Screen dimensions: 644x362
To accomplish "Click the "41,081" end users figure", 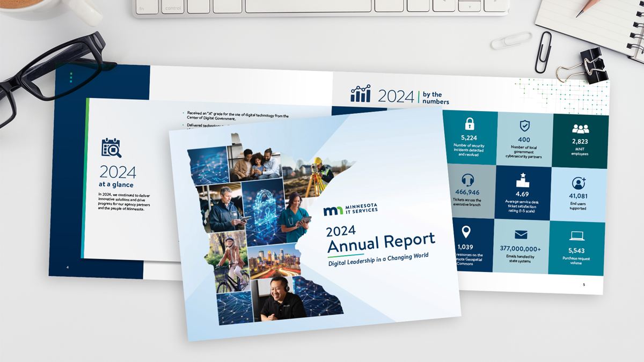I will pos(579,196).
